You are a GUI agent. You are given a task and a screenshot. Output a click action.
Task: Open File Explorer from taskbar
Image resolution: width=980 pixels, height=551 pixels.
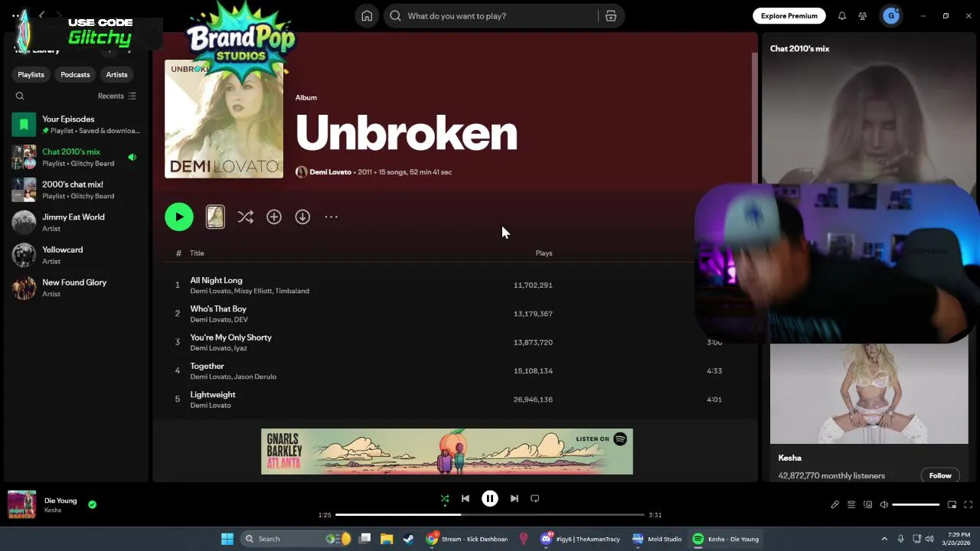pyautogui.click(x=387, y=540)
